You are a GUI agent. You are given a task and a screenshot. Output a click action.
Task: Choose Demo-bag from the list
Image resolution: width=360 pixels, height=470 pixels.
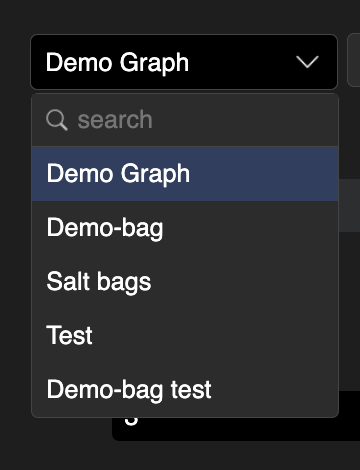coord(185,228)
